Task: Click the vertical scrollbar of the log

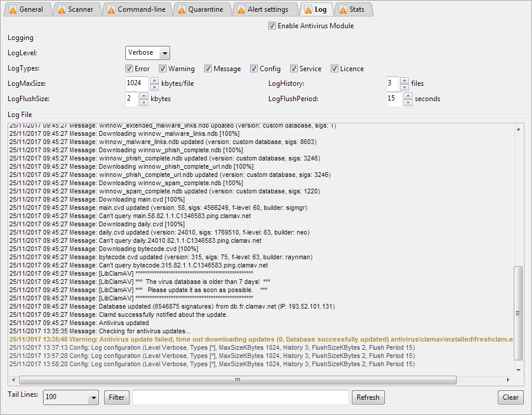Action: click(518, 312)
